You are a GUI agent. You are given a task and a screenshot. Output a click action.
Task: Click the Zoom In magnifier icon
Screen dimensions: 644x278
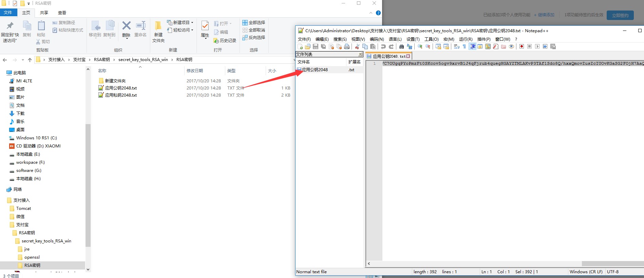(420, 46)
